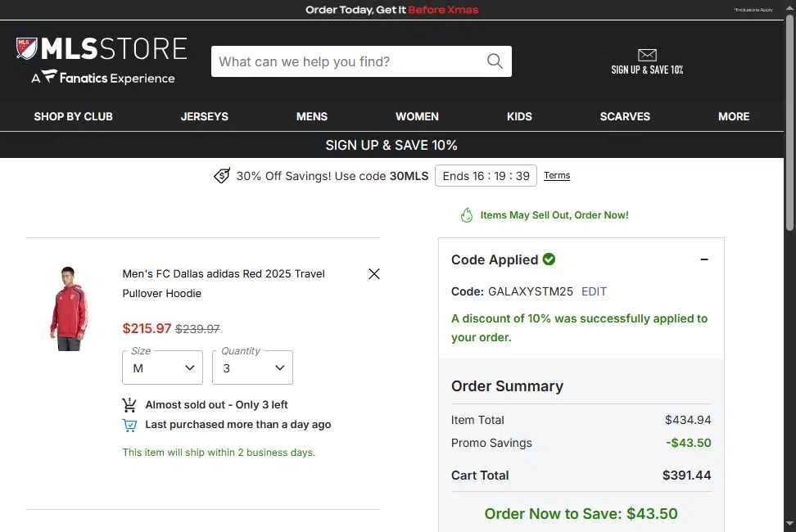Screen dimensions: 796x532
Task: Open the Mens menu
Action: [x=312, y=117]
